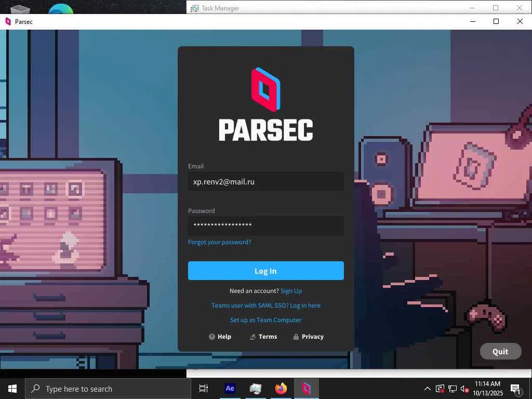The height and width of the screenshot is (399, 532).
Task: Click the Parsec logo in the login card
Action: (265, 89)
